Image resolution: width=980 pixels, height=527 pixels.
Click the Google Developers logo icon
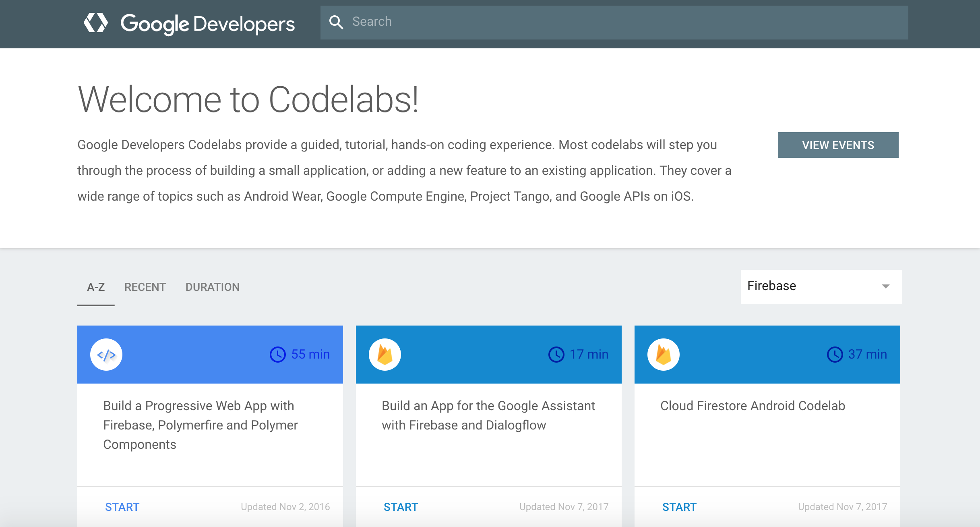click(96, 23)
